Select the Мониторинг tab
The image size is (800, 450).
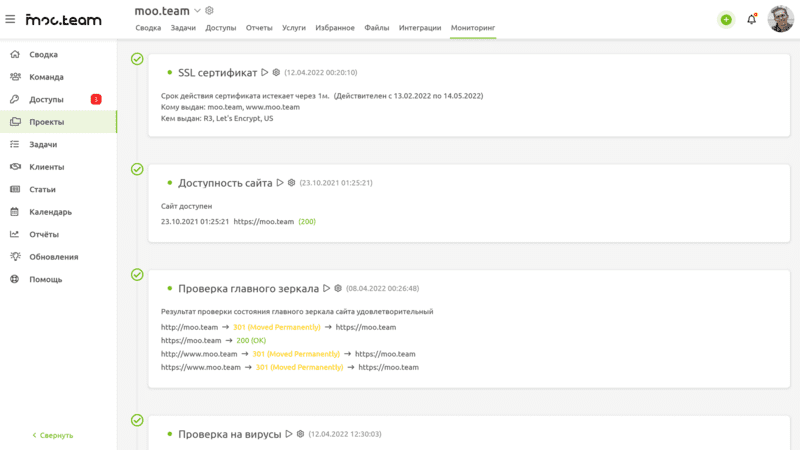(473, 28)
